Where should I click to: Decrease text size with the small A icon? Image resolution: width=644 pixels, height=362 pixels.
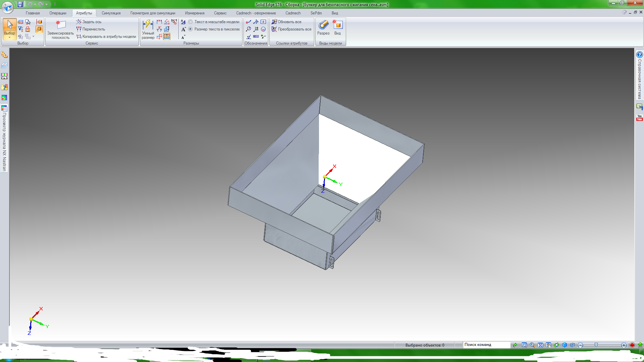pos(183,37)
